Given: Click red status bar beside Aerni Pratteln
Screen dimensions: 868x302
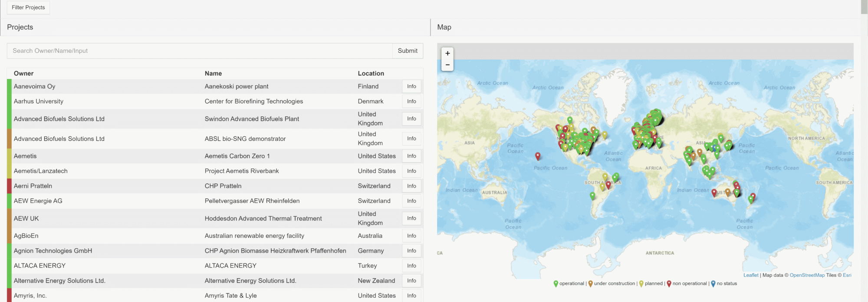Looking at the screenshot, I should pos(9,186).
